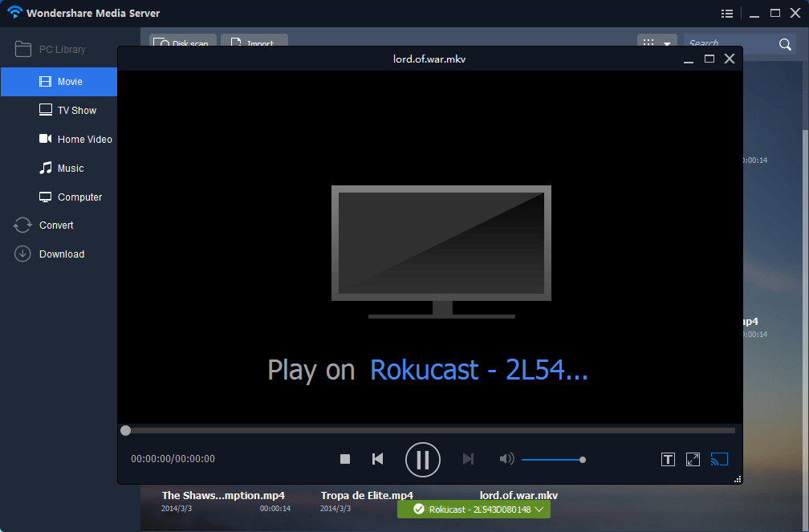Click the Rokucast - 2L54... link text
The height and width of the screenshot is (532, 809).
pos(479,369)
